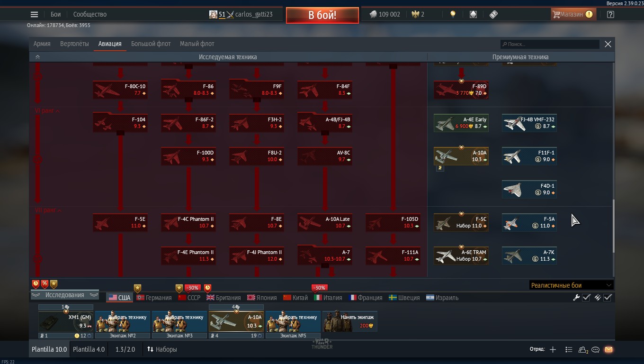Screen dimensions: 644x364
Task: Select the XM1 (GM) crew slot
Action: [66, 321]
